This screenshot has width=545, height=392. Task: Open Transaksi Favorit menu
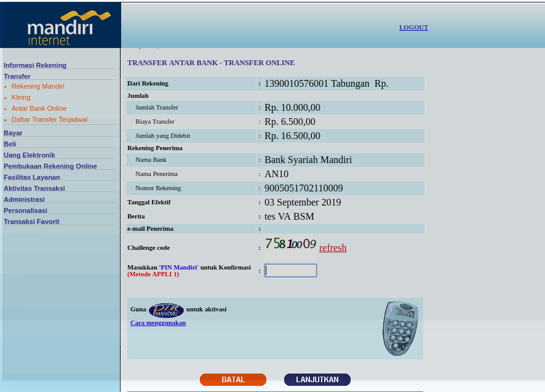31,222
